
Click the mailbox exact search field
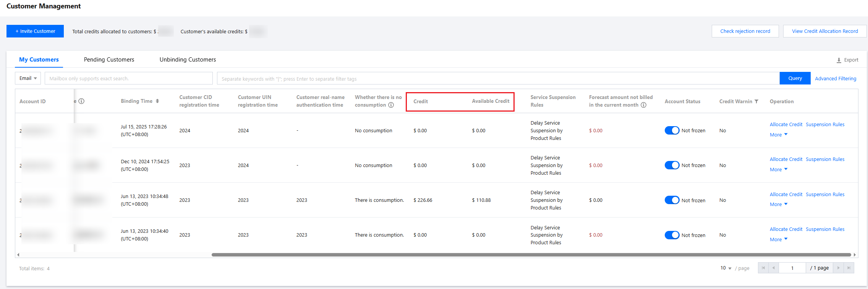pos(128,78)
